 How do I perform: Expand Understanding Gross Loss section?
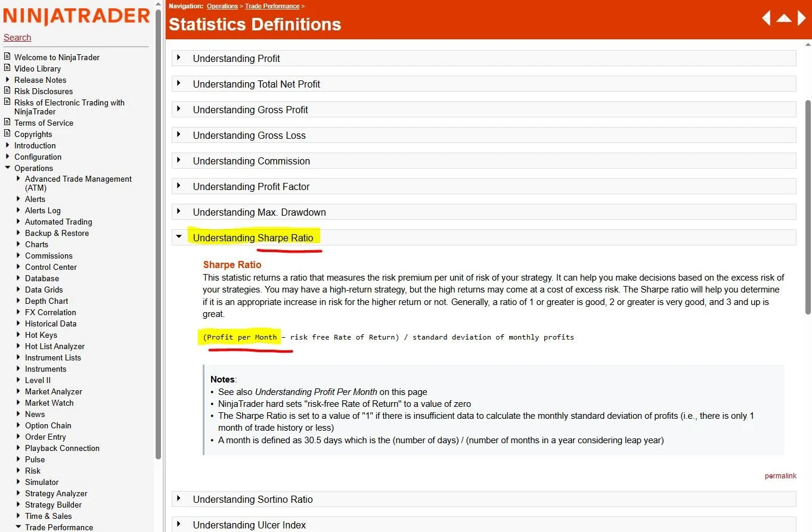[x=484, y=135]
